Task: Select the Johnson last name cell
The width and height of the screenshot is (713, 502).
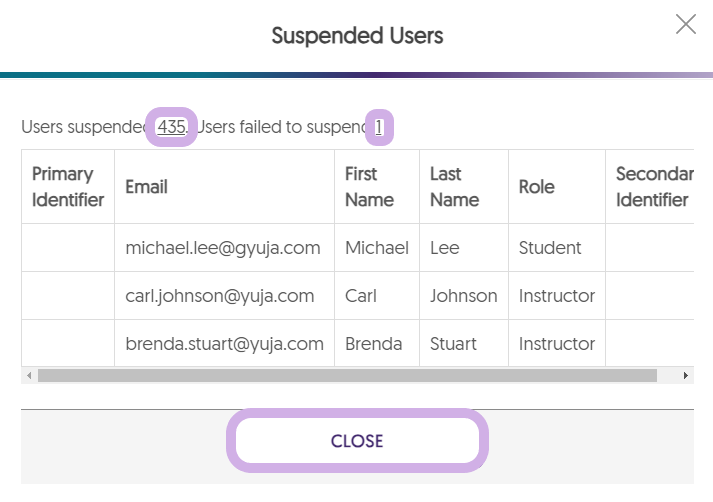Action: pyautogui.click(x=463, y=296)
